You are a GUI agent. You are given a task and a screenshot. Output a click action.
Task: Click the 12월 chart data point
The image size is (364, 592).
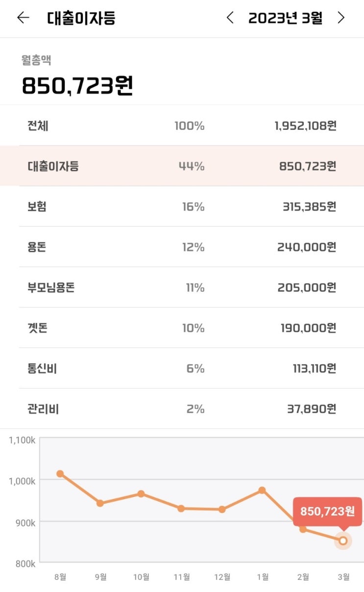[x=222, y=510]
